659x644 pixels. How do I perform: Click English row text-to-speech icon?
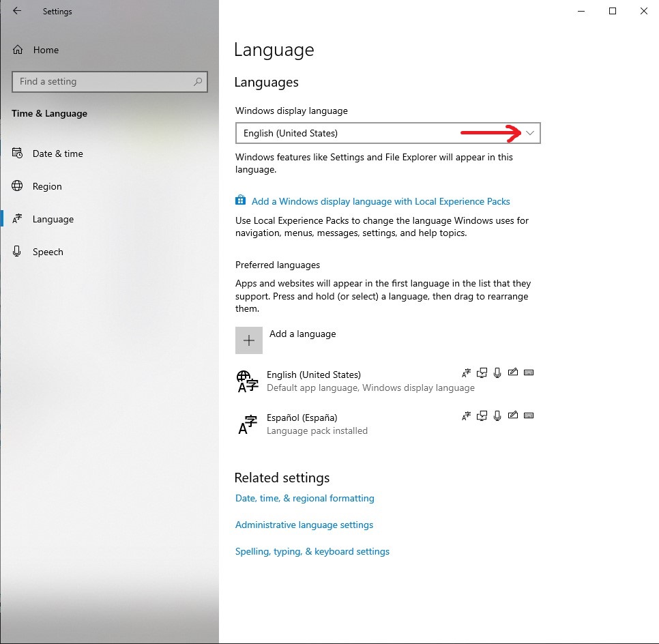(482, 372)
